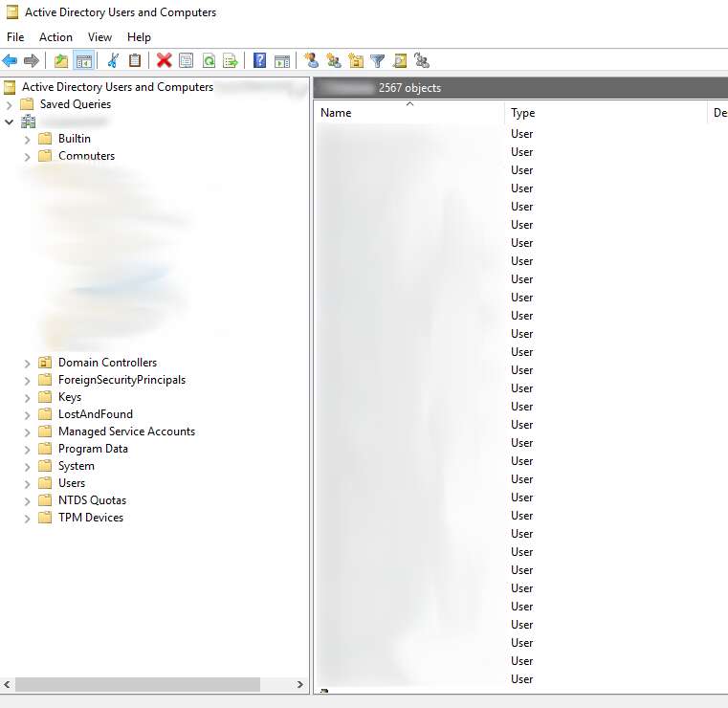This screenshot has height=708, width=728.
Task: Click the Back arrow in toolbar
Action: [10, 60]
